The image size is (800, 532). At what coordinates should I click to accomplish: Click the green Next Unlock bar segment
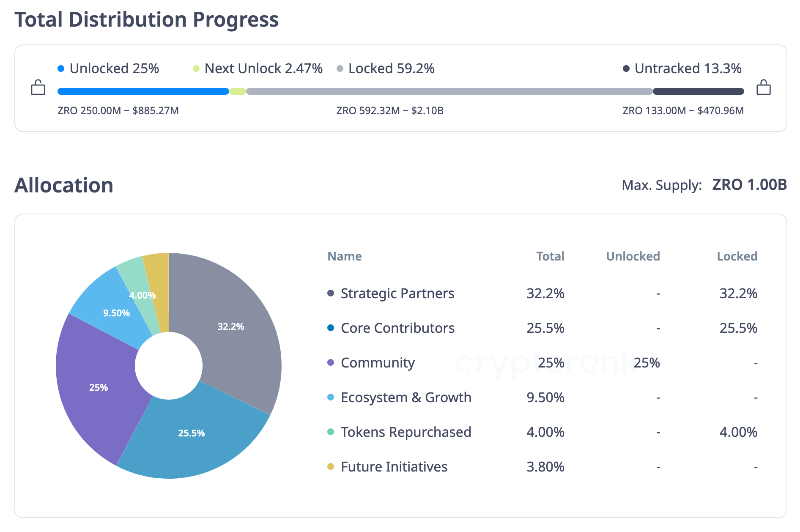pos(238,91)
